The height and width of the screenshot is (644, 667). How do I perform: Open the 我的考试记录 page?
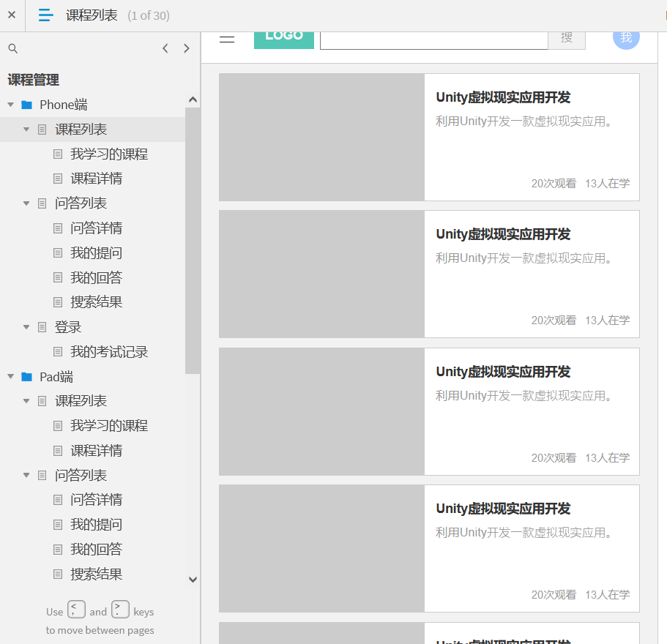point(109,352)
